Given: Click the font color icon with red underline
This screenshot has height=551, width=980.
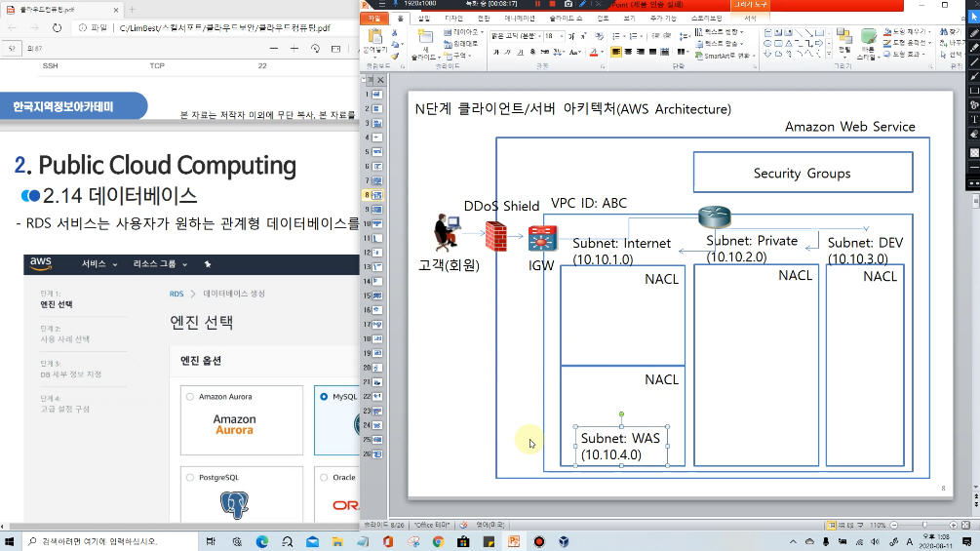Looking at the screenshot, I should click(594, 53).
